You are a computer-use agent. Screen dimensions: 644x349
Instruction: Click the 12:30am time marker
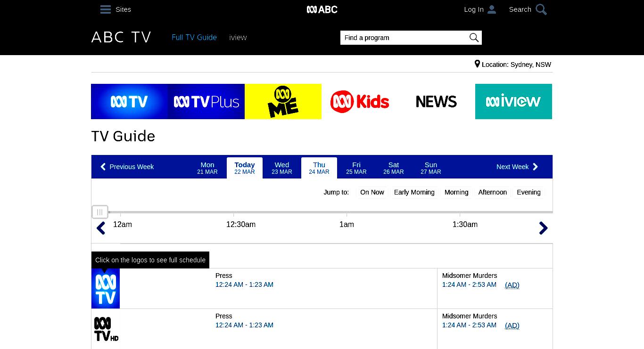(241, 225)
